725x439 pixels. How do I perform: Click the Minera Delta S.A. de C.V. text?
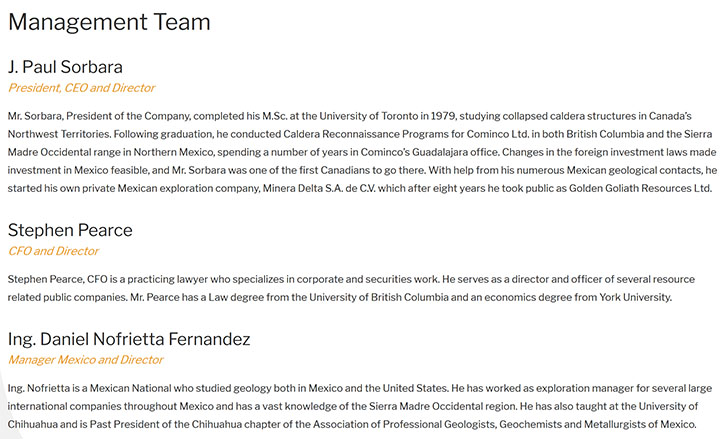pos(319,189)
